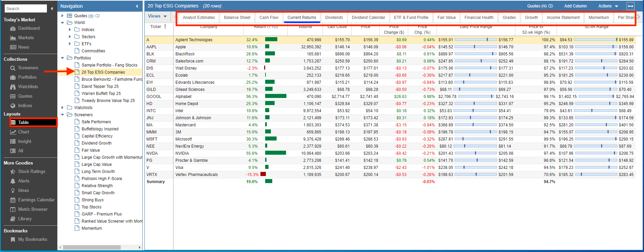Click the Watchlists binoculars icon
Viewport: 644px width, 252px height.
[13, 87]
